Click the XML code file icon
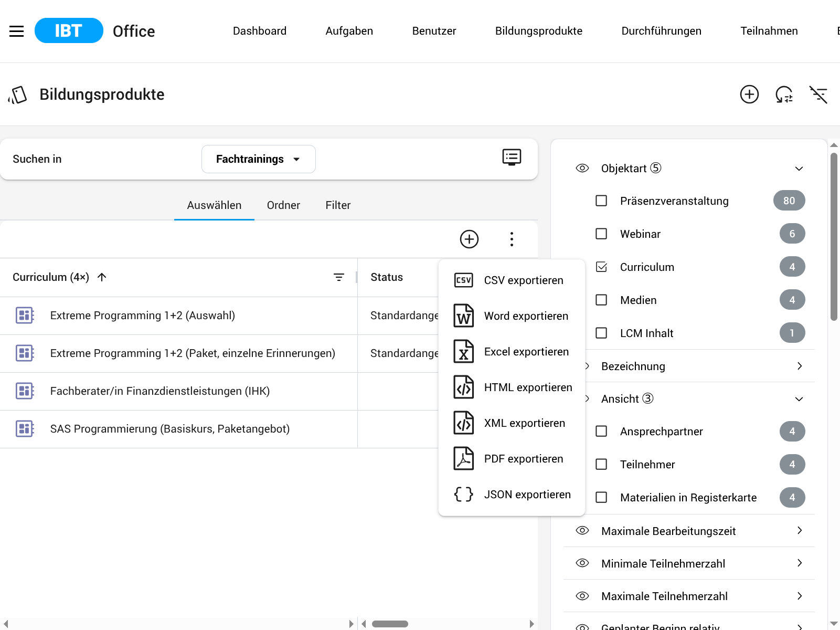 click(464, 423)
